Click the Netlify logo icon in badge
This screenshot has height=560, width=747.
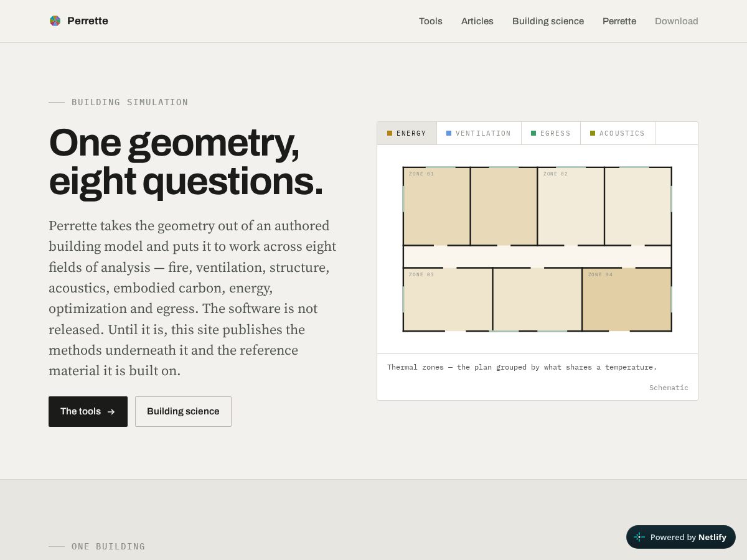(639, 537)
